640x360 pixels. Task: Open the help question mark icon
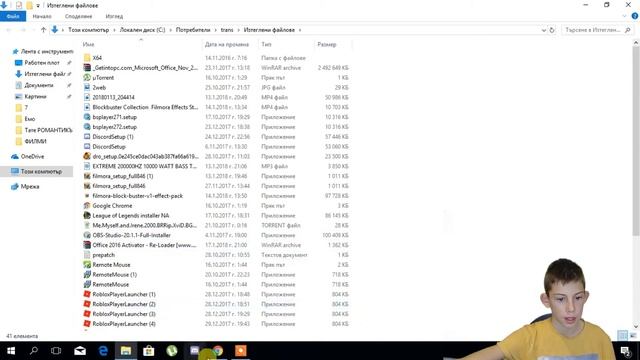coord(635,16)
